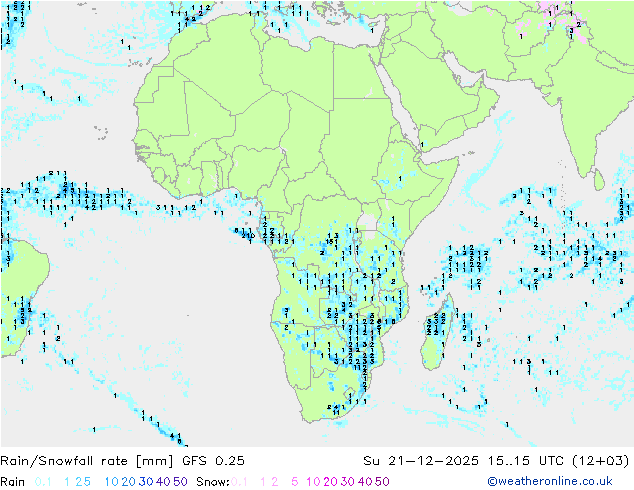The height and width of the screenshot is (490, 634).
Task: Select rain legend value 10
Action: pyautogui.click(x=112, y=482)
